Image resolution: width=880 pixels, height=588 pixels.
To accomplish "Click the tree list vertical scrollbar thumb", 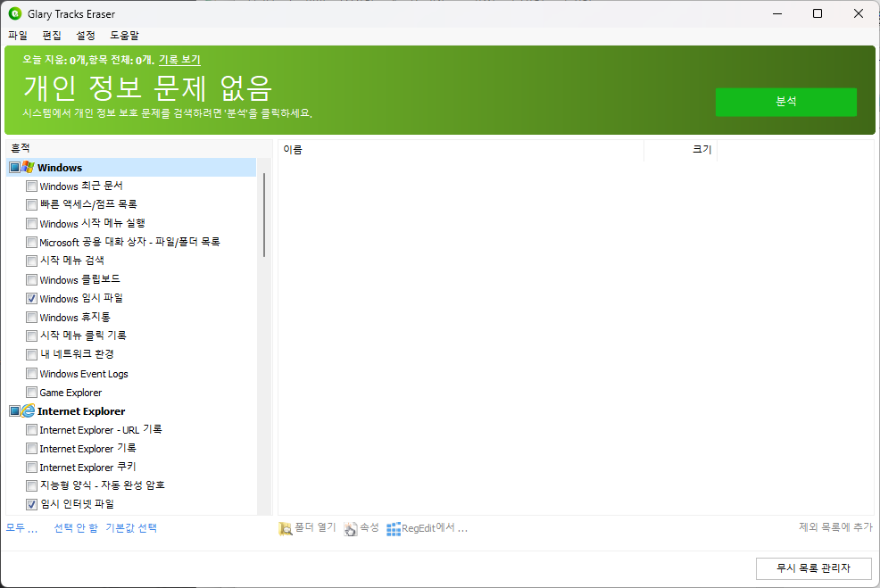I will pyautogui.click(x=264, y=215).
